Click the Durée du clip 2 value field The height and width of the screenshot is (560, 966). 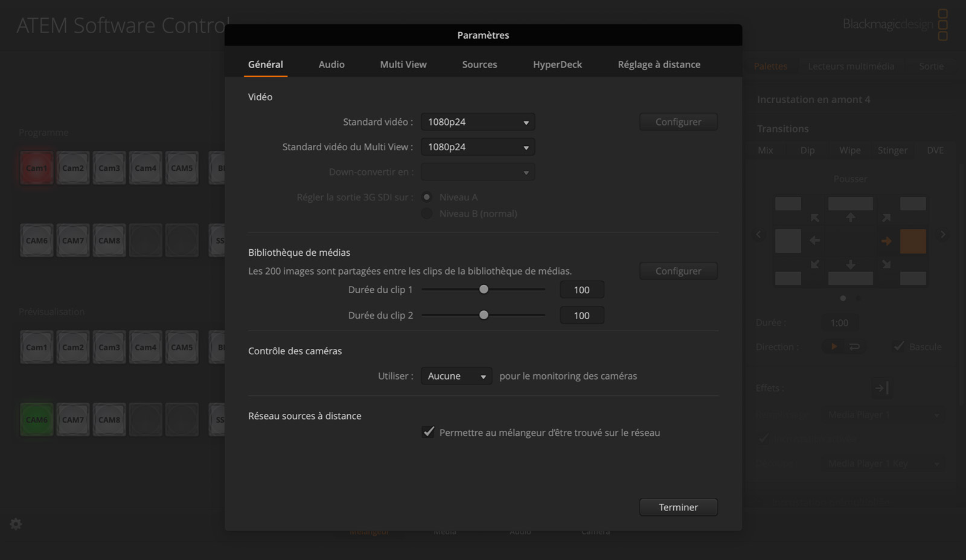[581, 316]
